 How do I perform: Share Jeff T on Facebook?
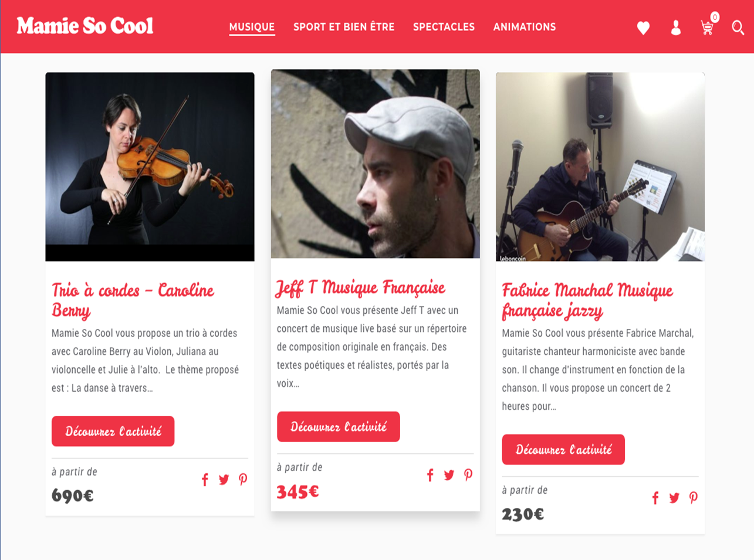[x=430, y=475]
